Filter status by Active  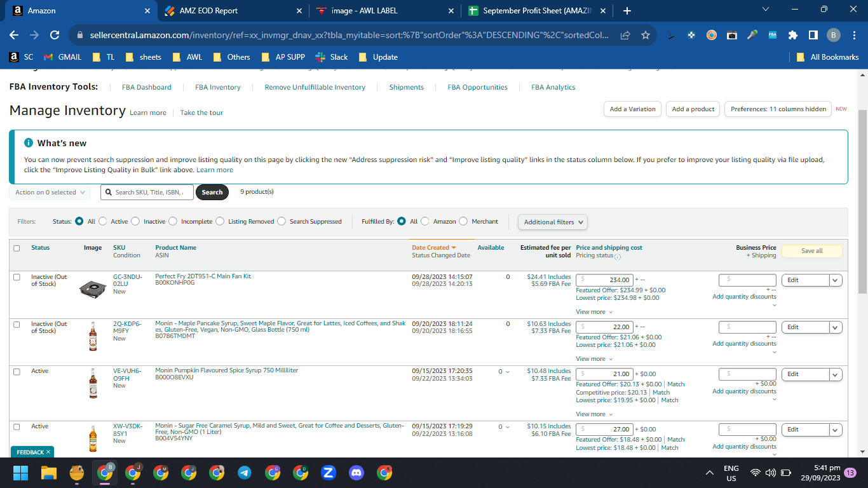point(103,221)
